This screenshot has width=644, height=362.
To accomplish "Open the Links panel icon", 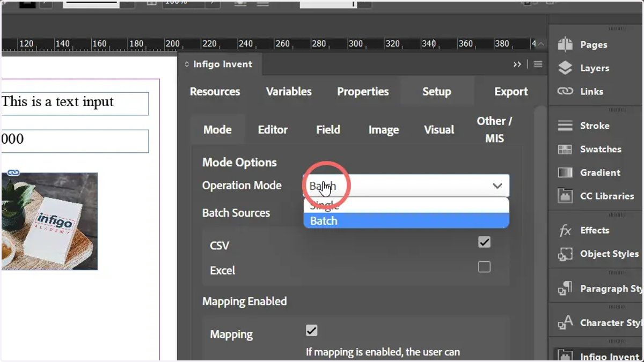I will click(x=565, y=91).
